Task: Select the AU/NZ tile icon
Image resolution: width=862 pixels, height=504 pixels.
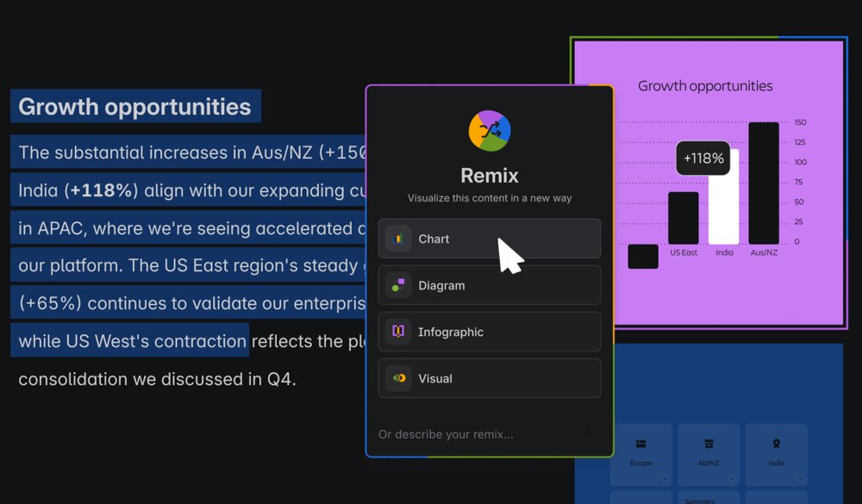Action: 709,444
